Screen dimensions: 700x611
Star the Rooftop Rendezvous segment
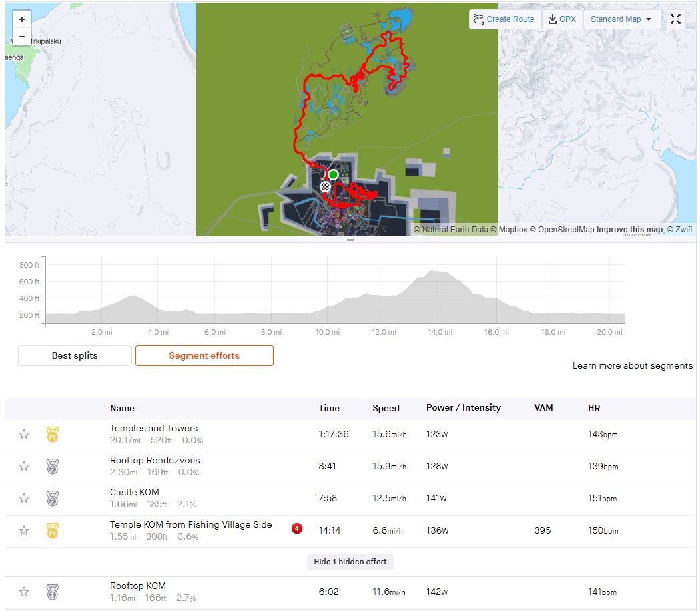point(24,466)
